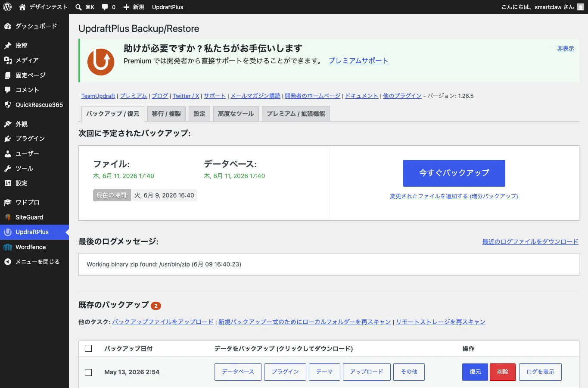Open the 開発者のホームページ link

[x=313, y=96]
